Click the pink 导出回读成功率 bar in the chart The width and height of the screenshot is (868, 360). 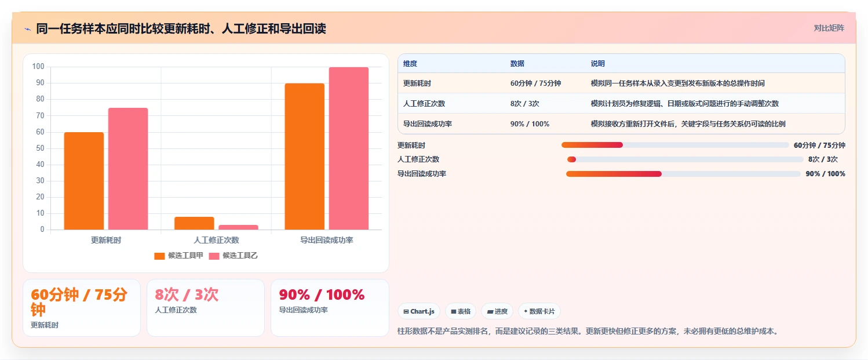coord(349,148)
